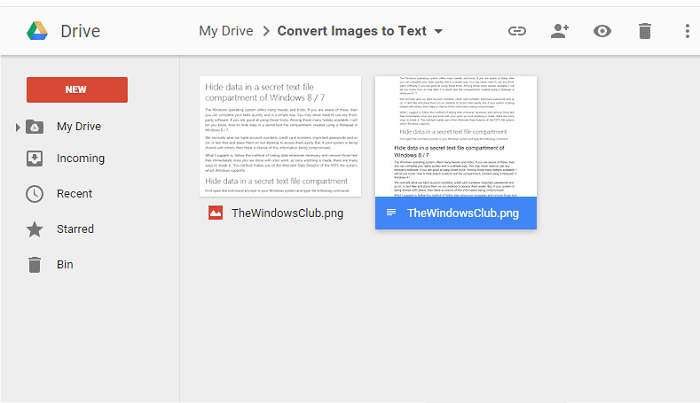Click the share add-person icon

(x=560, y=31)
